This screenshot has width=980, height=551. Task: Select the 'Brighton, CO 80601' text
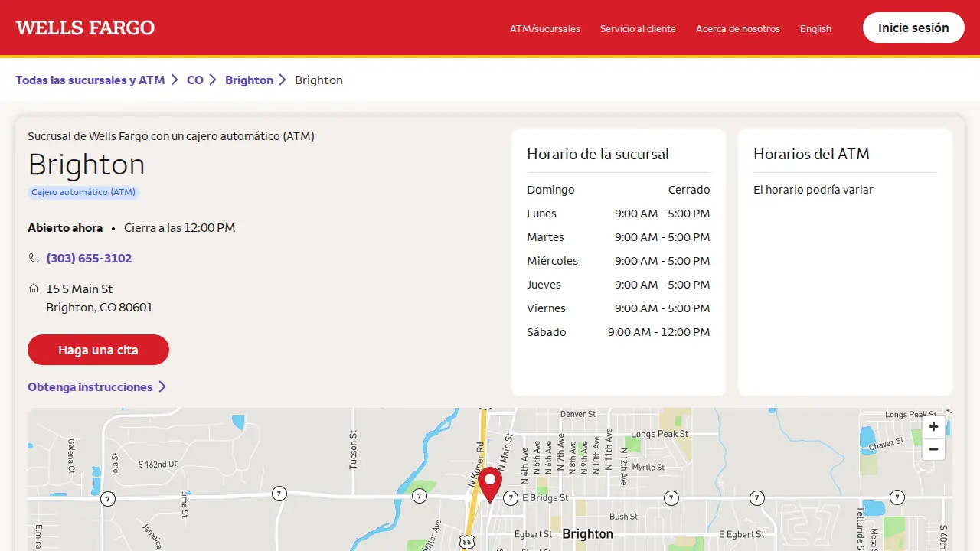[100, 307]
